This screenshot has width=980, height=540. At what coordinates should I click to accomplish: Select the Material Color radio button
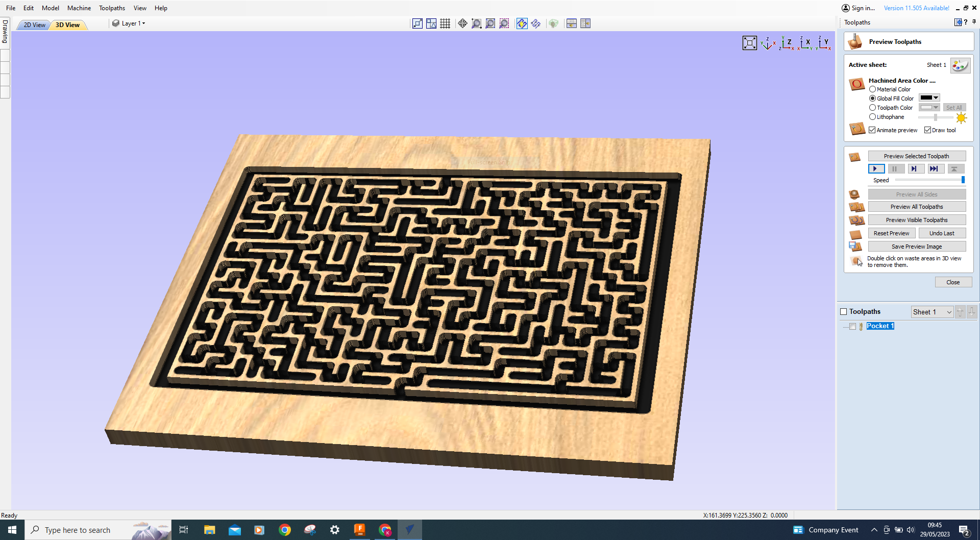(x=873, y=89)
